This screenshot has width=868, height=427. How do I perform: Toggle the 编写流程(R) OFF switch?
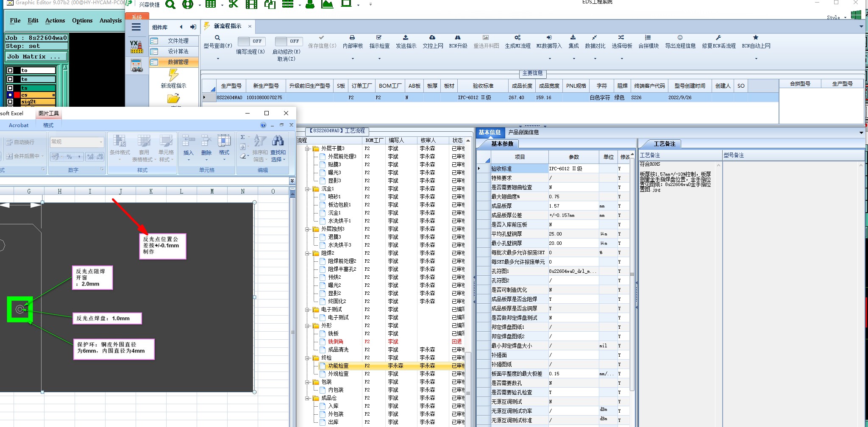tap(251, 41)
